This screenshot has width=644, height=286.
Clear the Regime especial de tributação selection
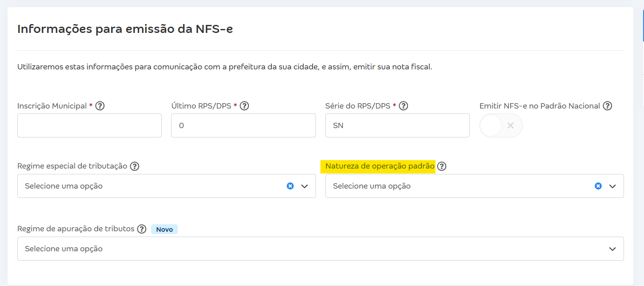[290, 185]
